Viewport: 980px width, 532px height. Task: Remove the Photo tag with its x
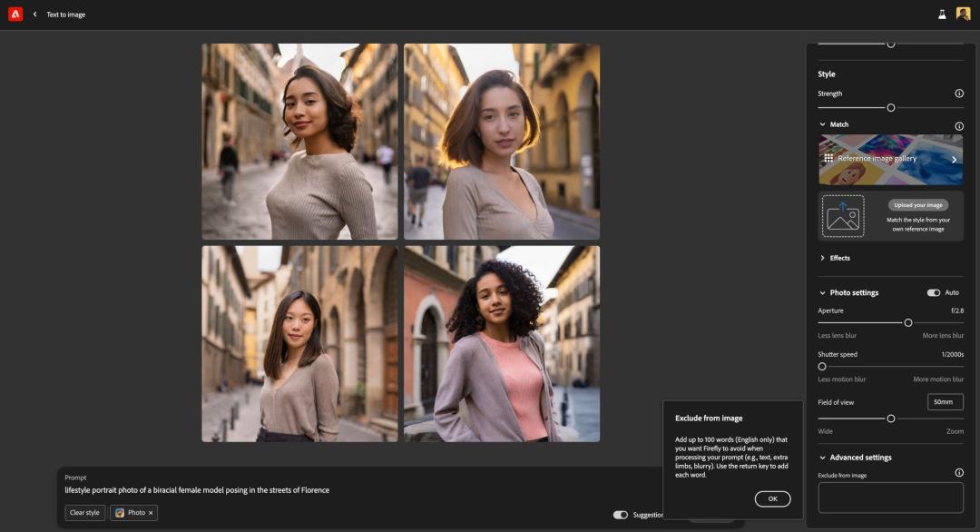(151, 513)
